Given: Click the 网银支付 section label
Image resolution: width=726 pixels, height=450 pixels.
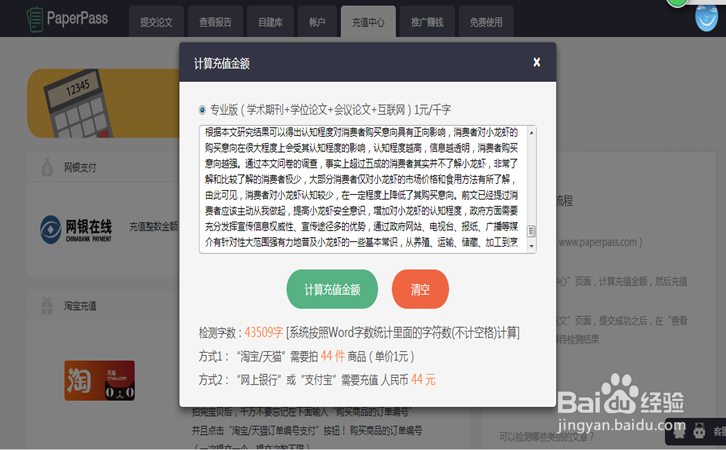Looking at the screenshot, I should click(80, 168).
